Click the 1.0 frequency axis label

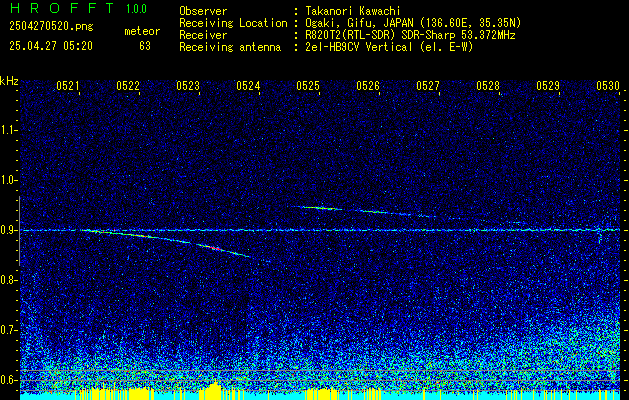point(7,180)
